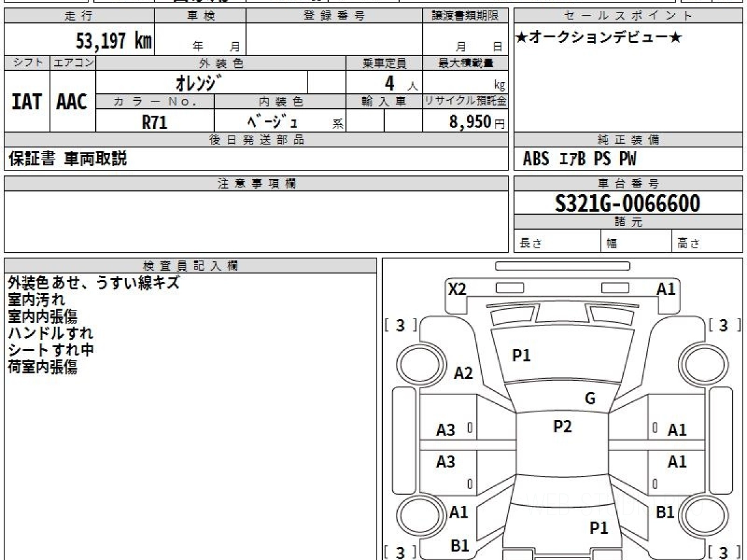The image size is (747, 560).
Task: Click the 譲渡書類期限 header cell
Action: point(465,16)
